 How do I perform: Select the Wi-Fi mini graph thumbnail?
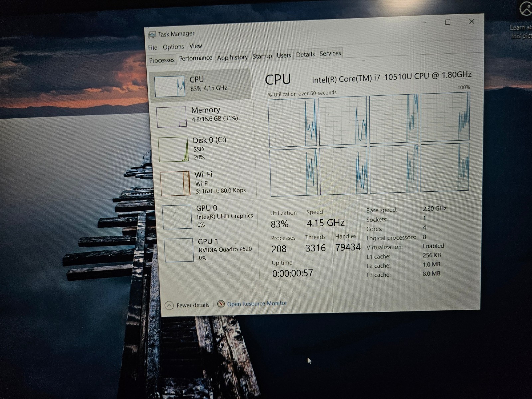(175, 184)
